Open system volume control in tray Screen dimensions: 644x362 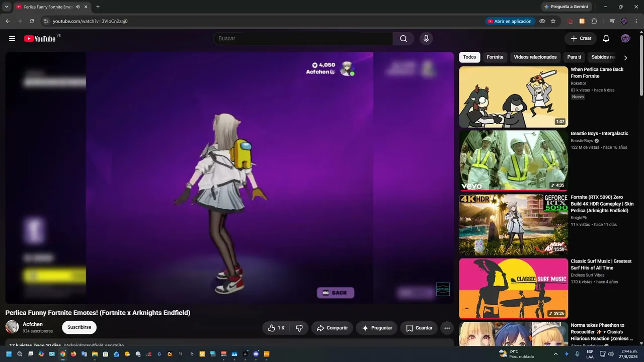610,354
